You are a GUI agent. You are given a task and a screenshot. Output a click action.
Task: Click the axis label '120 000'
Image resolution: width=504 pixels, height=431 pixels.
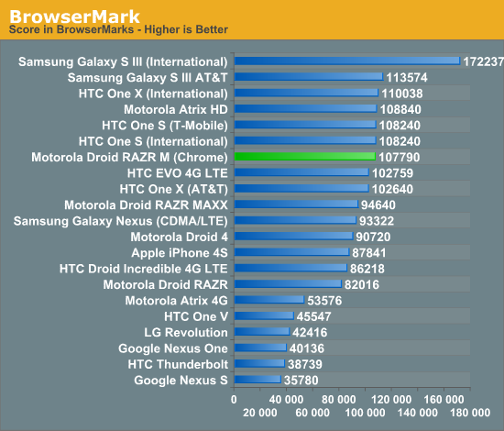coord(391,400)
